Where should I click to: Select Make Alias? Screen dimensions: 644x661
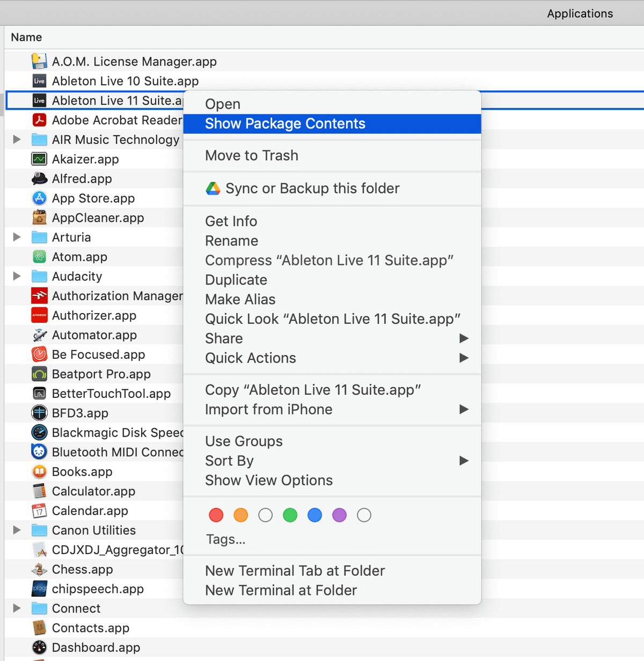click(x=332, y=299)
